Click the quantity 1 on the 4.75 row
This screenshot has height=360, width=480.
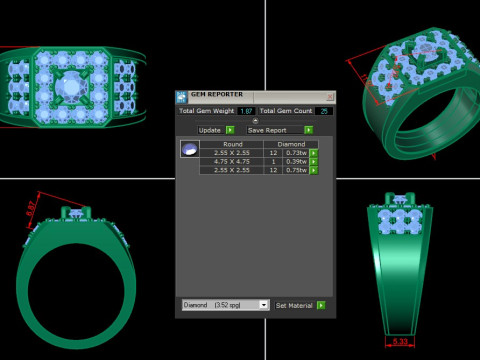tap(273, 162)
